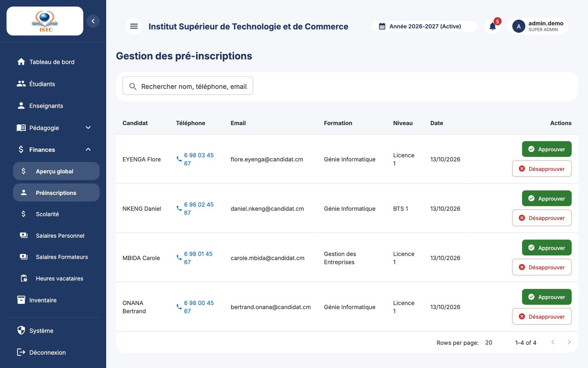Image resolution: width=588 pixels, height=368 pixels.
Task: Click the Pédagogie book icon
Action: click(x=21, y=128)
